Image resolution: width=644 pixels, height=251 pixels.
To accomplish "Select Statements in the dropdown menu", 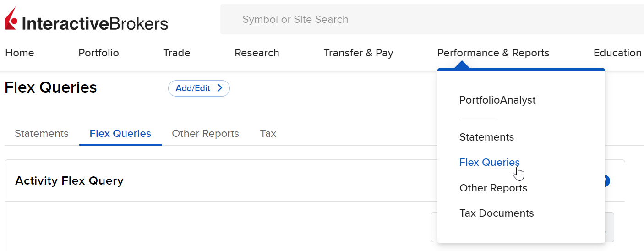I will pos(486,137).
